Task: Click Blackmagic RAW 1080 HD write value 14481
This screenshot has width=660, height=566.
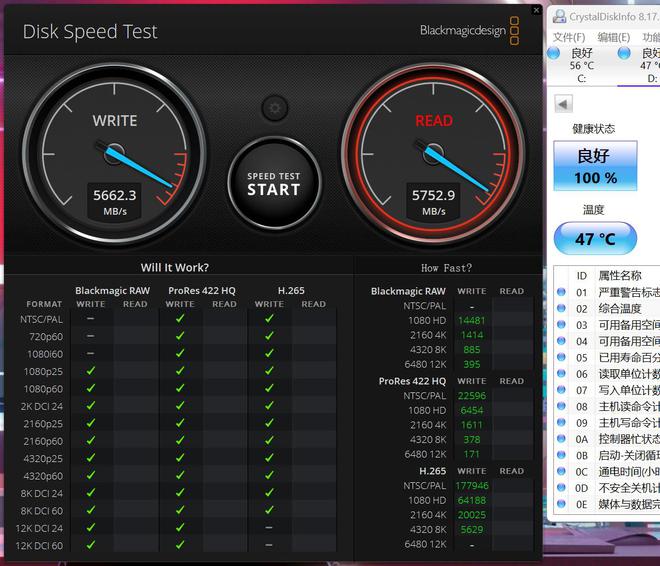Action: 471,320
